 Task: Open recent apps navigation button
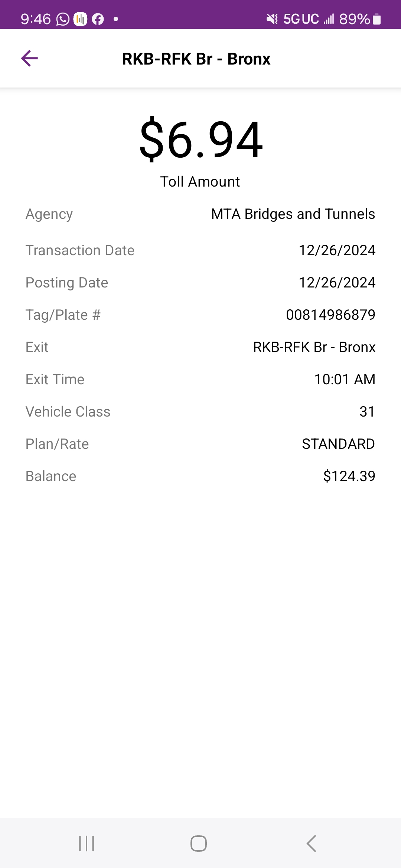(x=87, y=843)
